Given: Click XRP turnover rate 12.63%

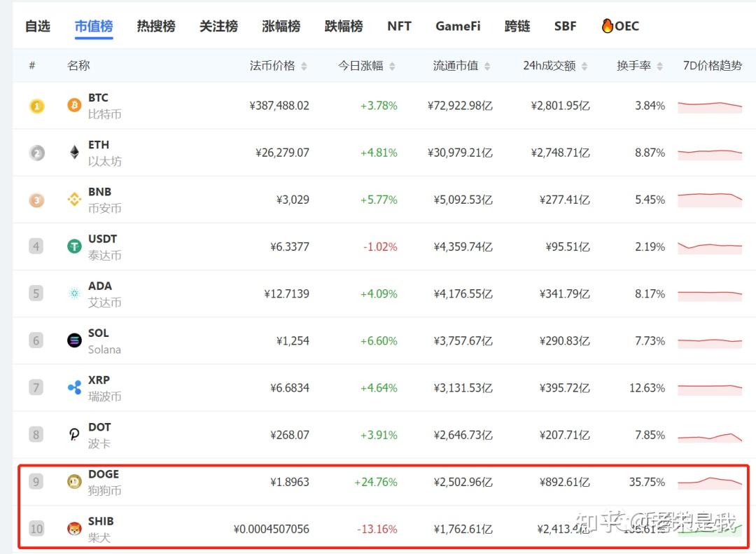Looking at the screenshot, I should (x=647, y=388).
